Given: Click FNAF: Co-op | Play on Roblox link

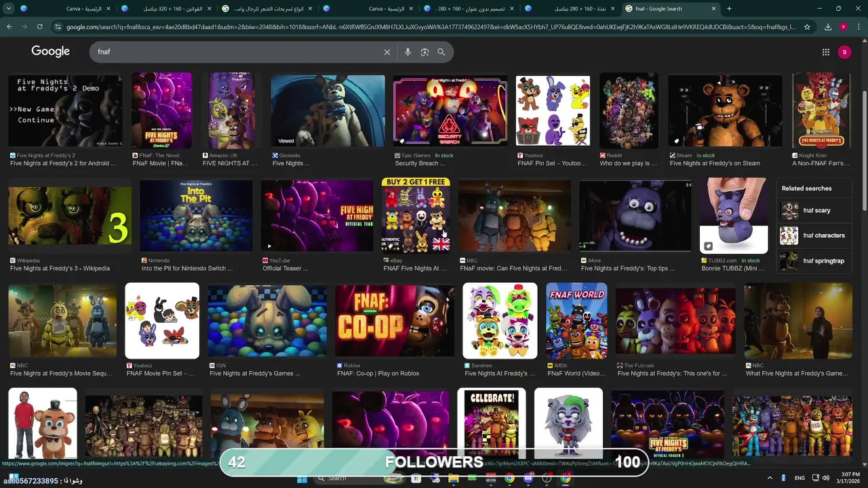Looking at the screenshot, I should 378,373.
